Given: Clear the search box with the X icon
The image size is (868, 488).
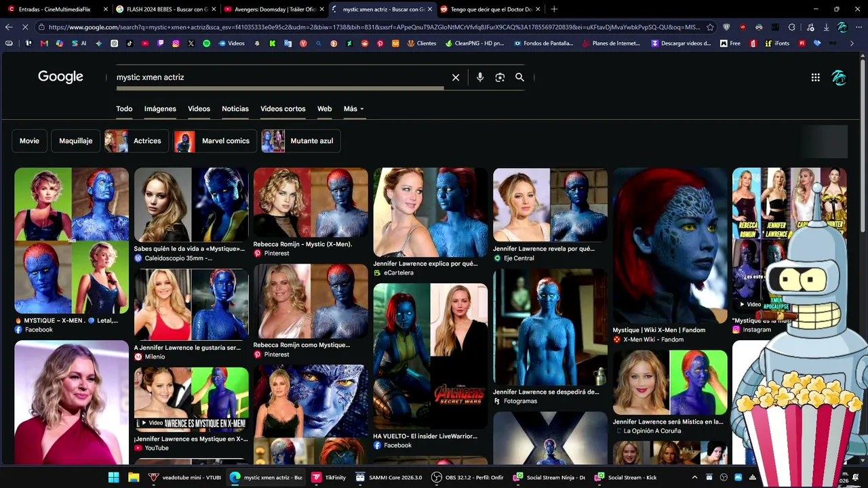Looking at the screenshot, I should click(456, 77).
